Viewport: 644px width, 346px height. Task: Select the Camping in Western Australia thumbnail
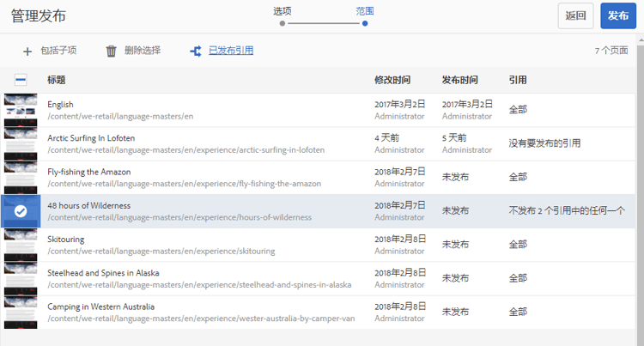coord(21,312)
